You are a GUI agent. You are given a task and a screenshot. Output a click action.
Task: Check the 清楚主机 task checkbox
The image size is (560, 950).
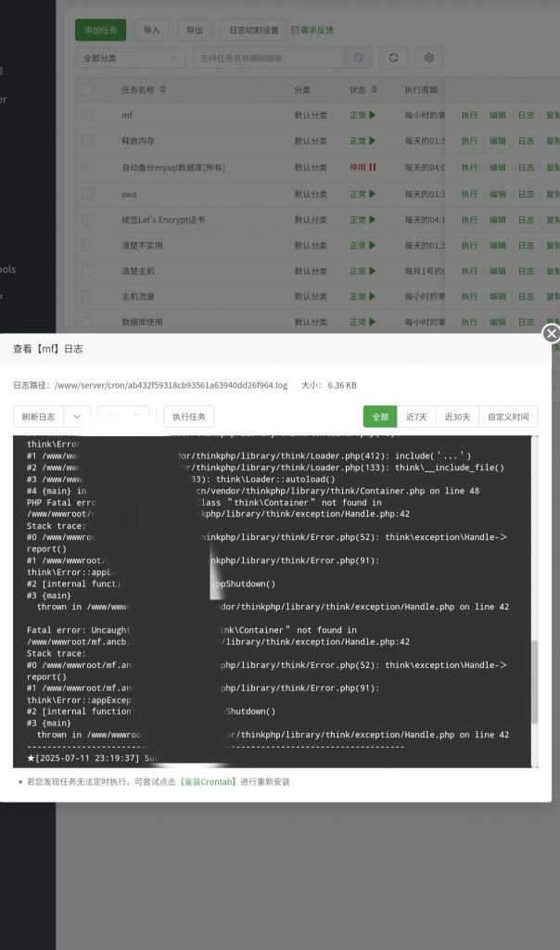click(87, 271)
